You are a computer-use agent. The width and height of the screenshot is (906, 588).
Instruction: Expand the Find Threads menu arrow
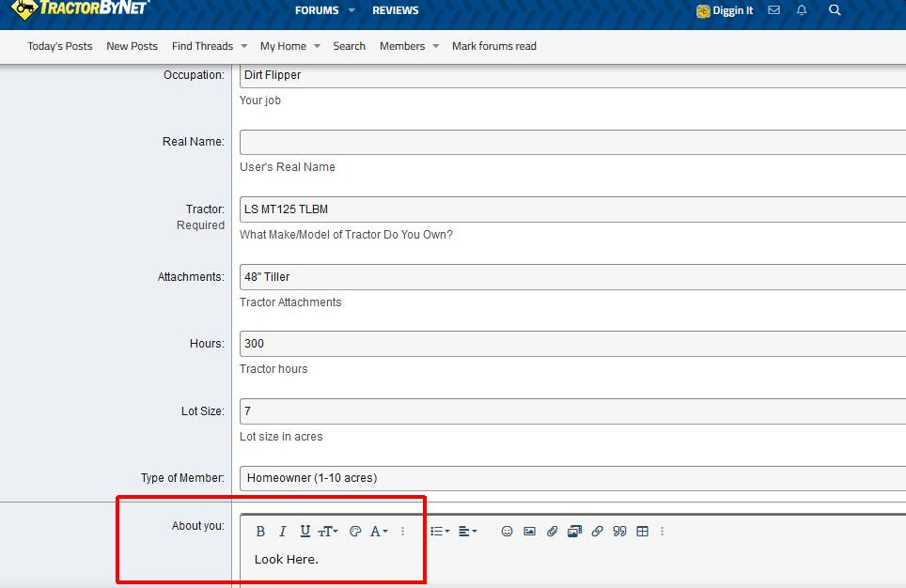point(244,46)
